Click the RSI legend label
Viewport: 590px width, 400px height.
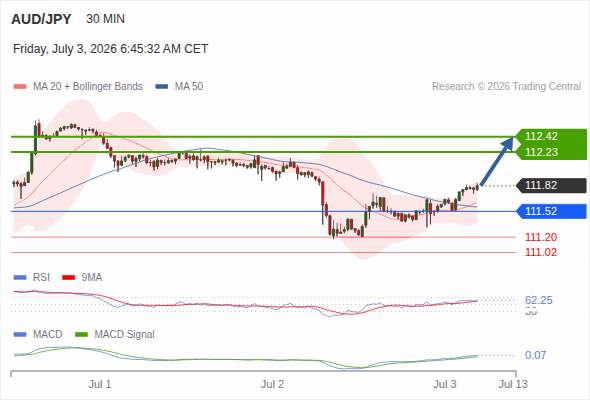pos(41,278)
